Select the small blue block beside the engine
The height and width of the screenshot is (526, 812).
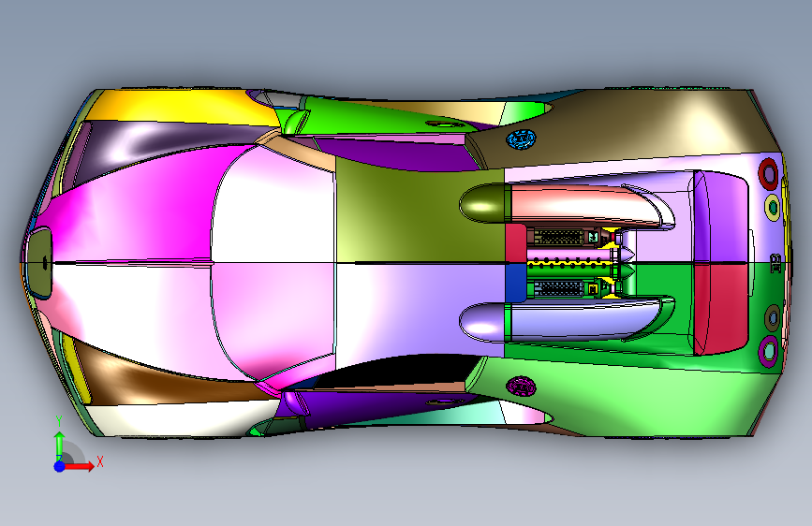coord(515,283)
